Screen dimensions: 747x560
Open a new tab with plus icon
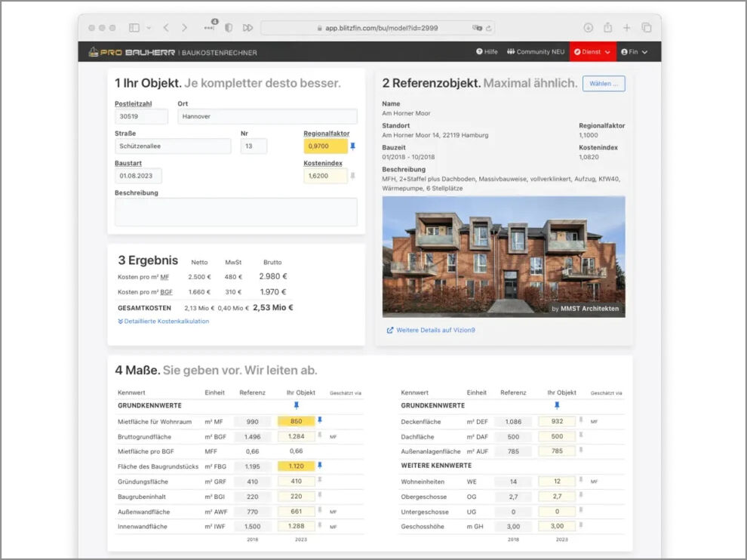(627, 28)
